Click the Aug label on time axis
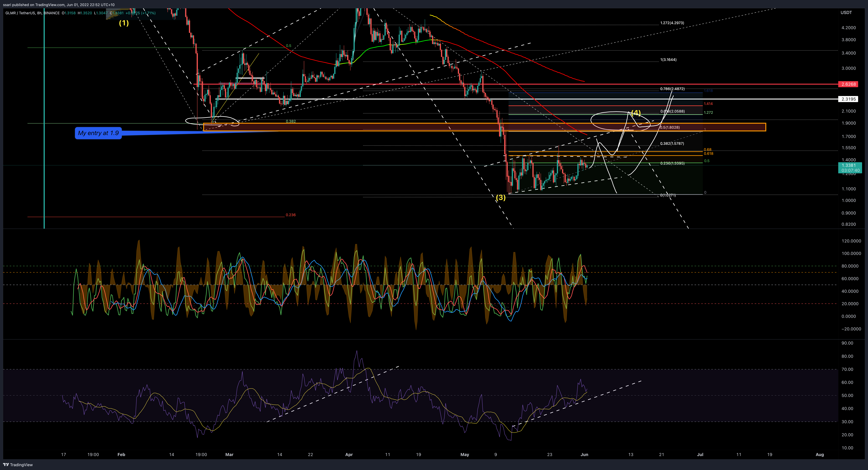Viewport: 868px width, 470px height. coord(820,455)
